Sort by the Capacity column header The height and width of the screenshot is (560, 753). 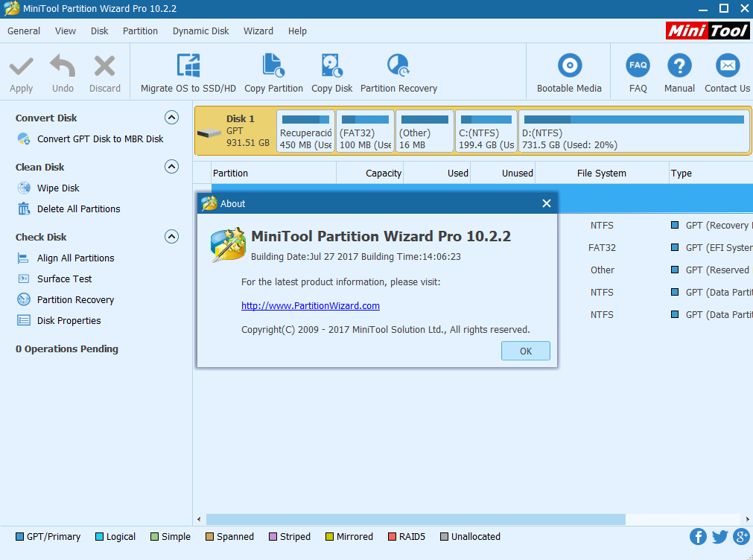pyautogui.click(x=369, y=173)
